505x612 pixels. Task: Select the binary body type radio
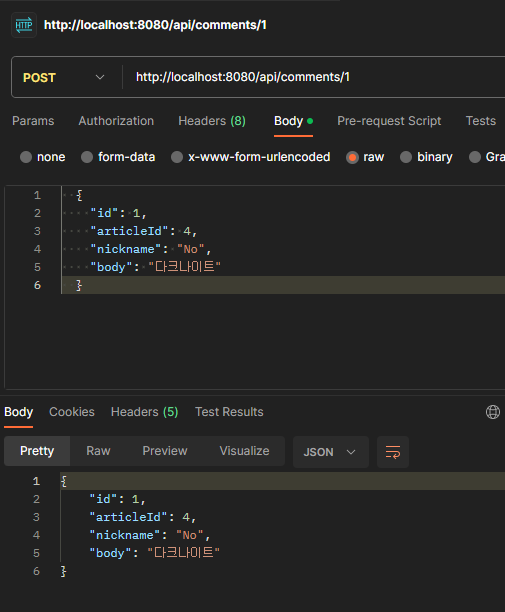[406, 157]
